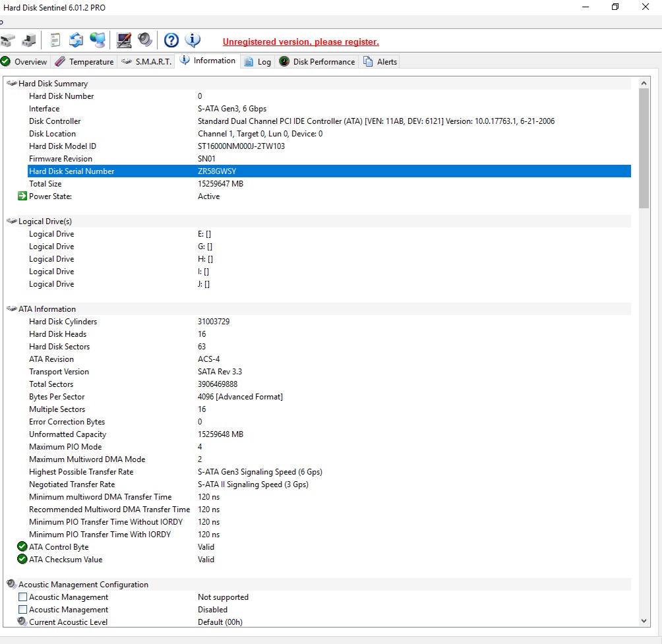Screen dimensions: 662x644
Task: Click the ATA Checksum Value green check icon
Action: pos(22,560)
